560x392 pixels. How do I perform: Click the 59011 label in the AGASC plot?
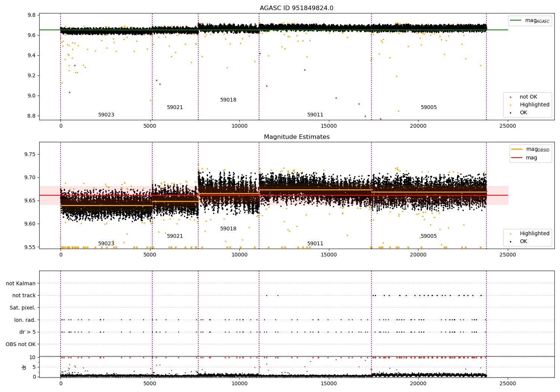pyautogui.click(x=315, y=115)
